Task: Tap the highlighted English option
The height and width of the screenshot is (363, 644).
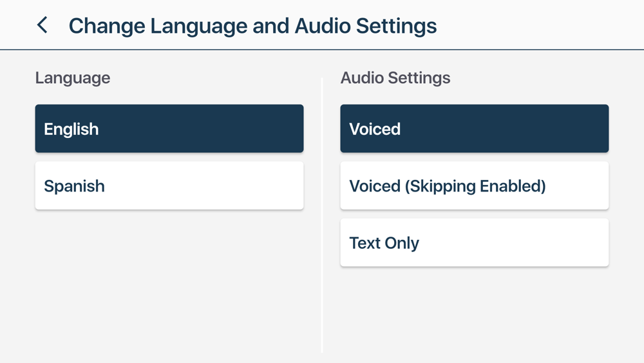Action: [x=169, y=129]
